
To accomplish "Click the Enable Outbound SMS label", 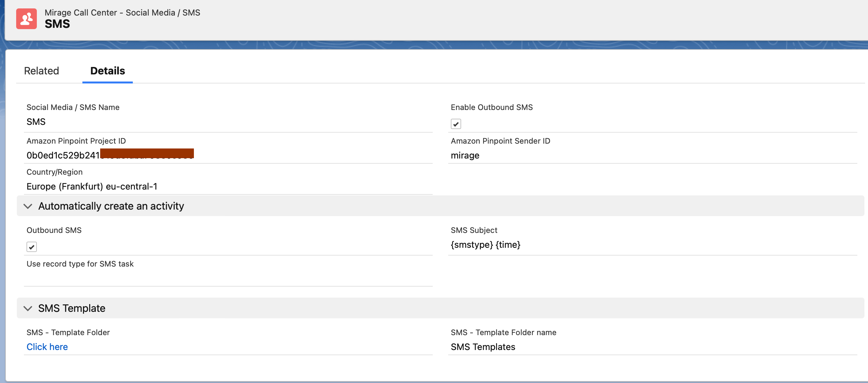I will click(x=492, y=107).
